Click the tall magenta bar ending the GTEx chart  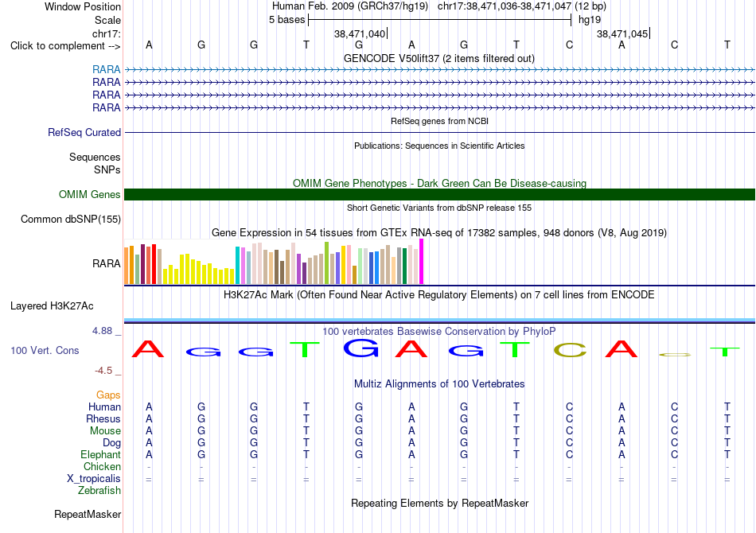click(422, 262)
